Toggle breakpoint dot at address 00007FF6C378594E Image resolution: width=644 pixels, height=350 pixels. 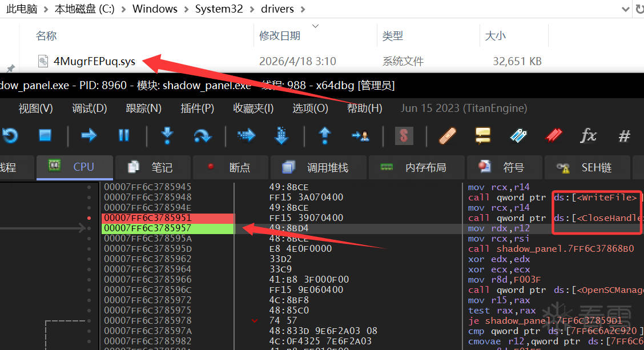coord(89,207)
